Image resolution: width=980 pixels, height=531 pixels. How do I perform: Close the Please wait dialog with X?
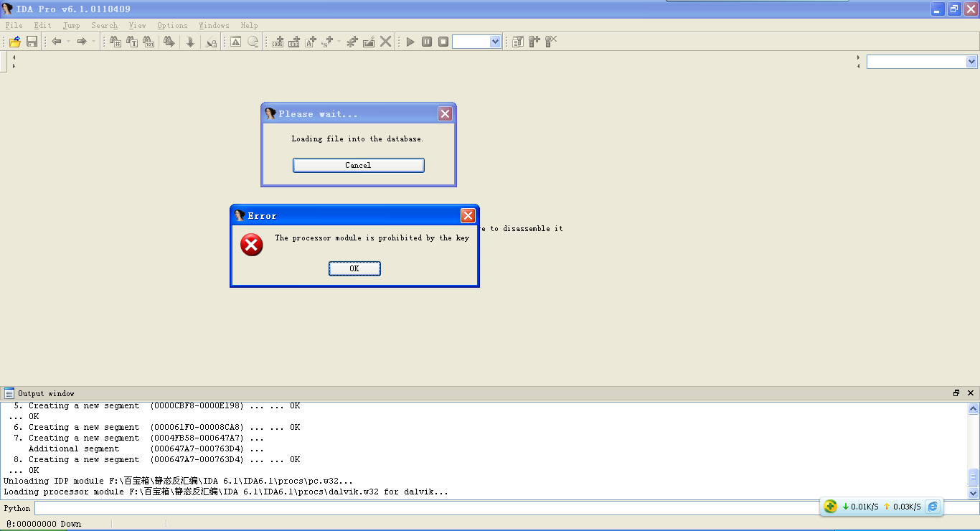point(445,113)
